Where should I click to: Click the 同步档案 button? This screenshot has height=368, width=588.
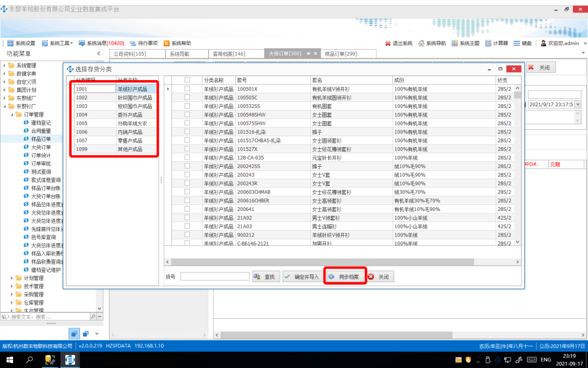(345, 277)
